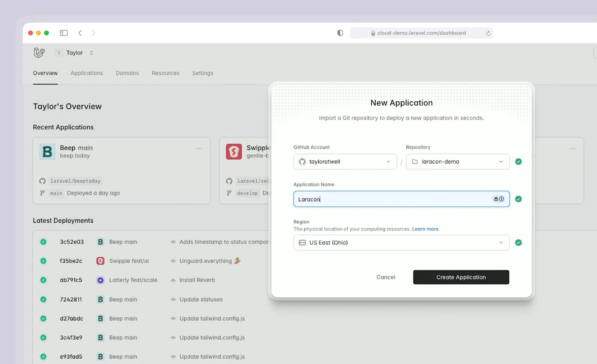Image resolution: width=597 pixels, height=364 pixels.
Task: Click the Unguard everything commit message
Action: coord(210,261)
